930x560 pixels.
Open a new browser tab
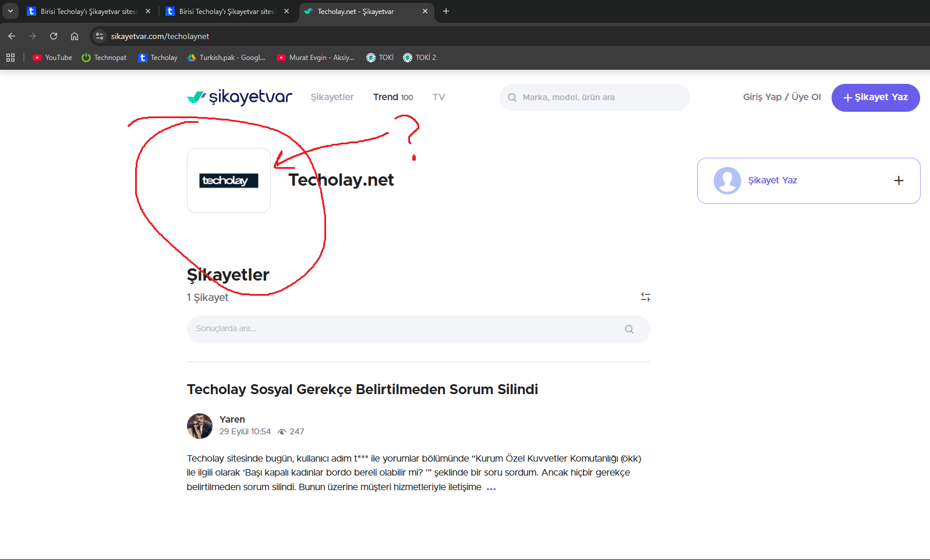tap(446, 11)
